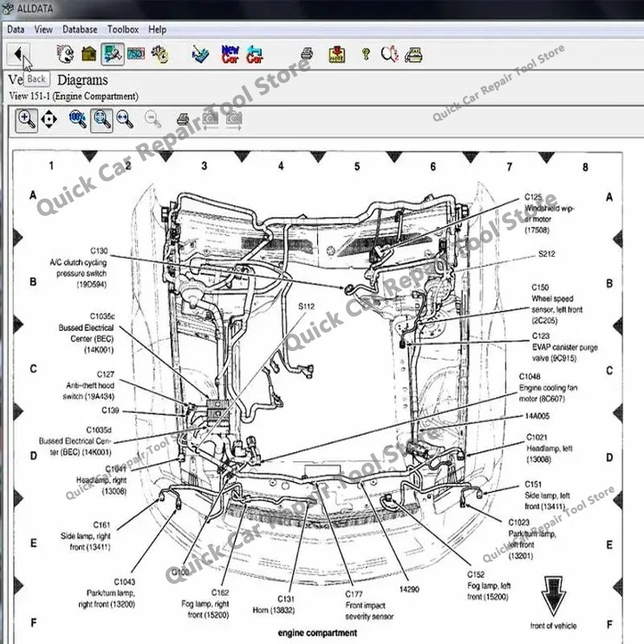Click the C161 Side lamp, right front label

tap(85, 535)
